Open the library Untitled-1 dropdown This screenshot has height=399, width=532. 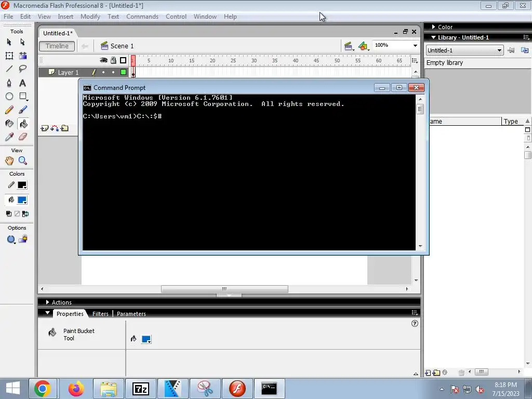point(464,50)
